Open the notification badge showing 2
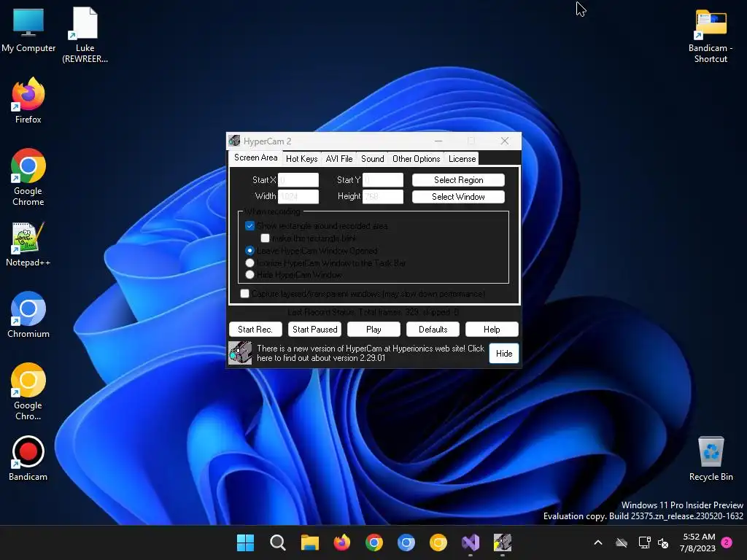This screenshot has width=747, height=560. pos(727,542)
